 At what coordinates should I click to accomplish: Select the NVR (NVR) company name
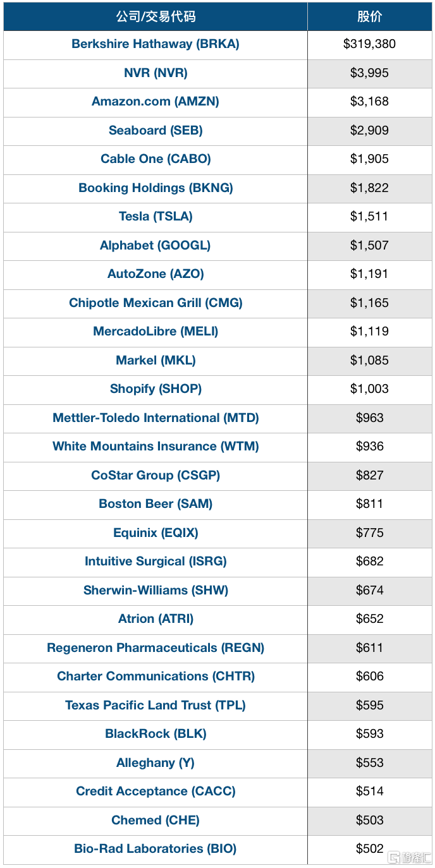pyautogui.click(x=156, y=73)
